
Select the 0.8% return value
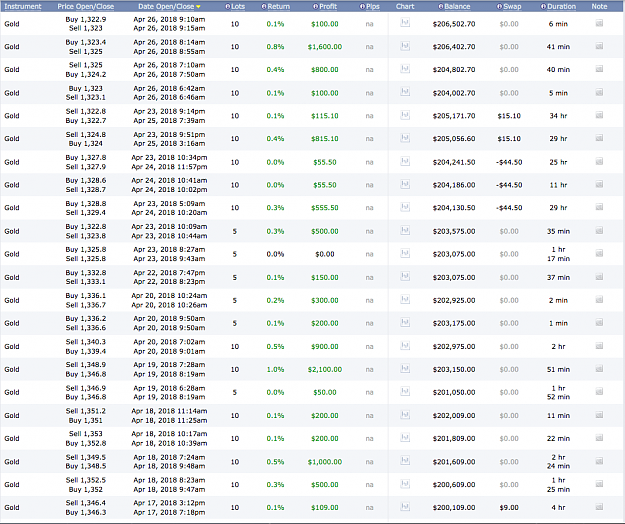[x=275, y=47]
